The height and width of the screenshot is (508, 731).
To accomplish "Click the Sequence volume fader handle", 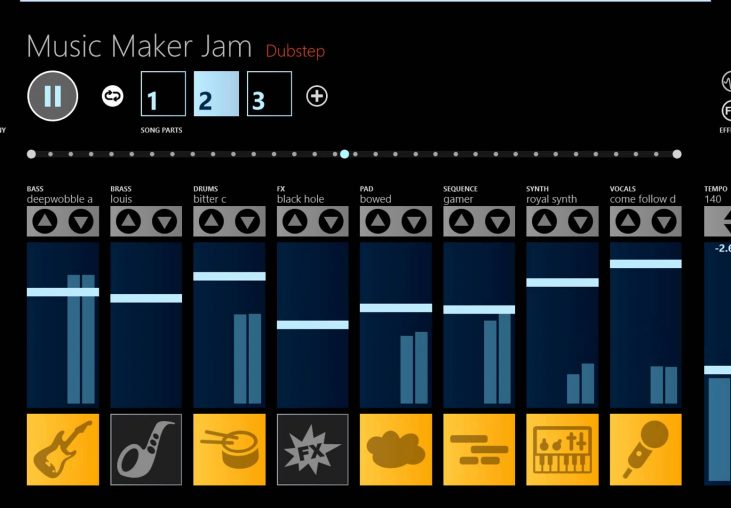I will (x=479, y=309).
